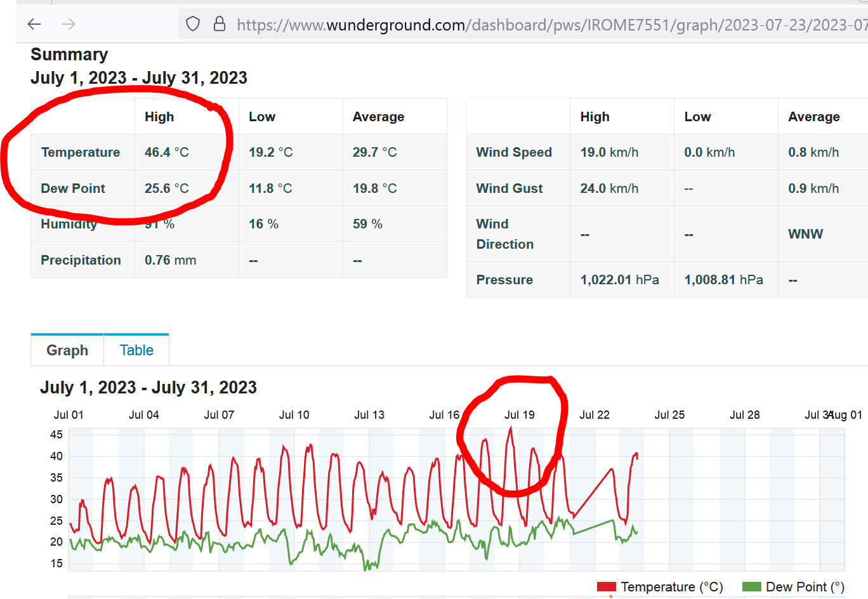Click the Humidity average value 59 %
This screenshot has width=868, height=599.
(367, 224)
